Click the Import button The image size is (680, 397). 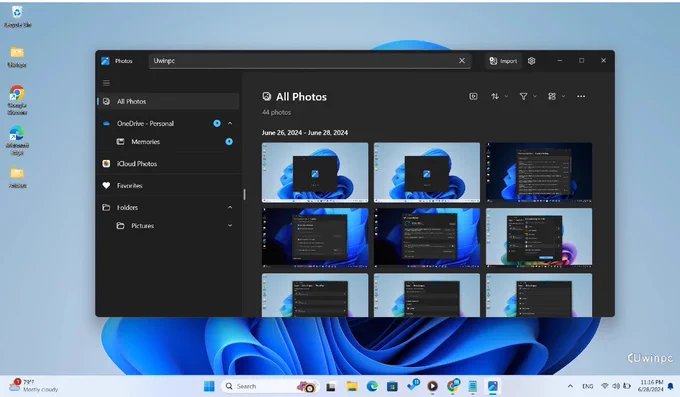point(503,61)
